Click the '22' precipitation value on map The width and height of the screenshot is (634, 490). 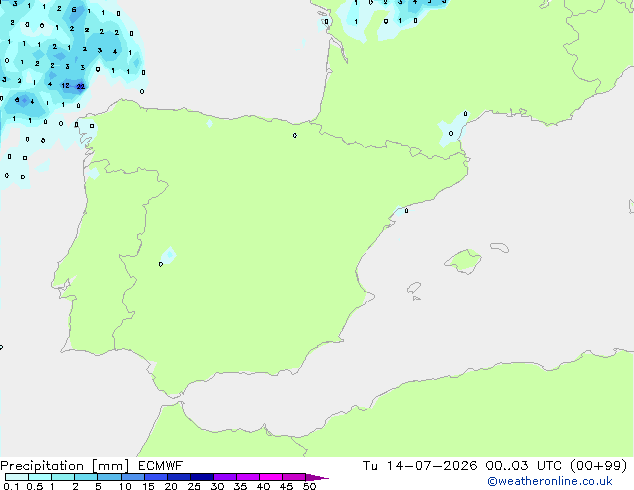coord(81,86)
